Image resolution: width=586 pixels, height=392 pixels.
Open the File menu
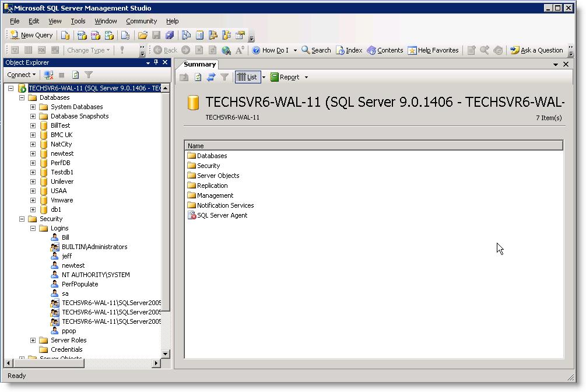pyautogui.click(x=15, y=22)
